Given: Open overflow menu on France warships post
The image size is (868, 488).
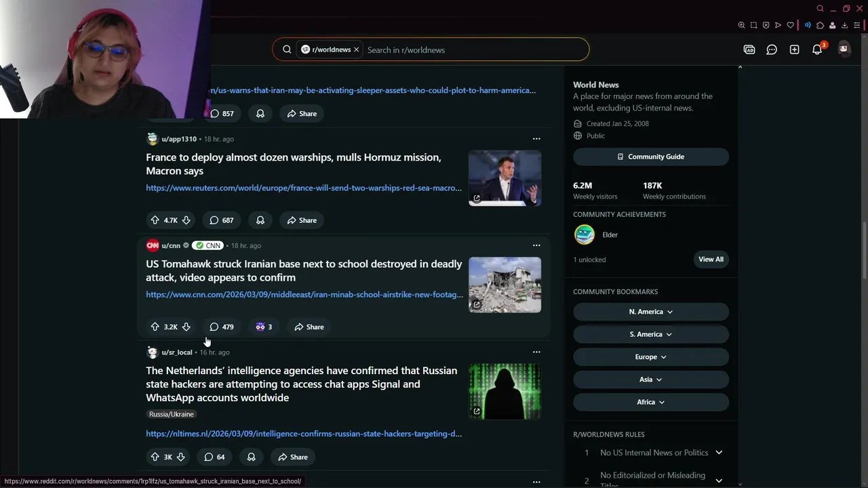Looking at the screenshot, I should (x=536, y=139).
